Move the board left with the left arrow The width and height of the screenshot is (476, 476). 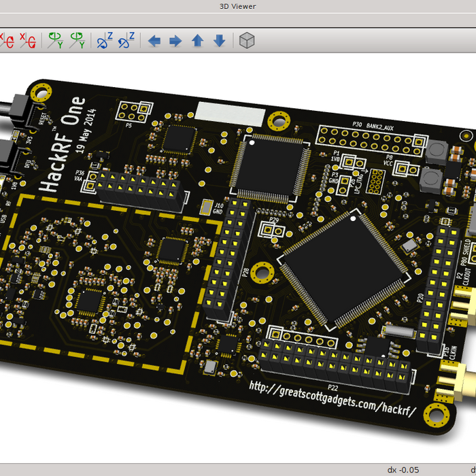tap(154, 41)
